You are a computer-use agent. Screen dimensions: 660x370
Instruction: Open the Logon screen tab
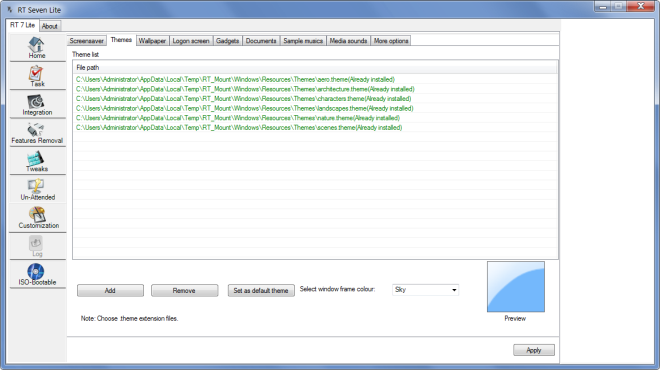tap(191, 41)
